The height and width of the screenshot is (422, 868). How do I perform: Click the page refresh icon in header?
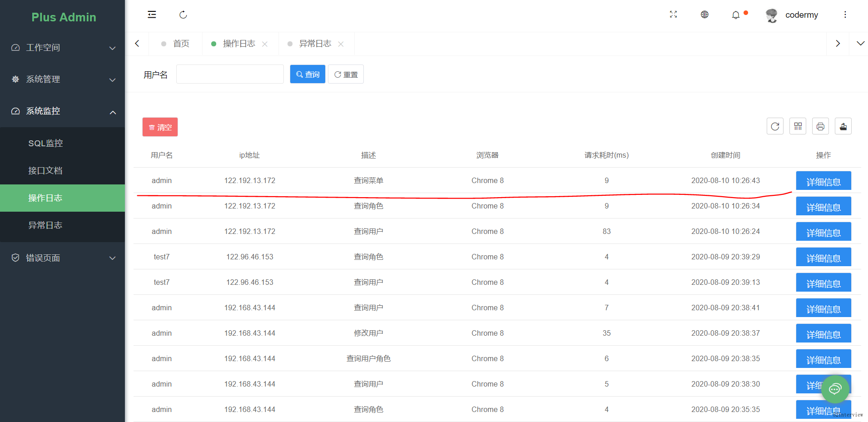coord(183,15)
